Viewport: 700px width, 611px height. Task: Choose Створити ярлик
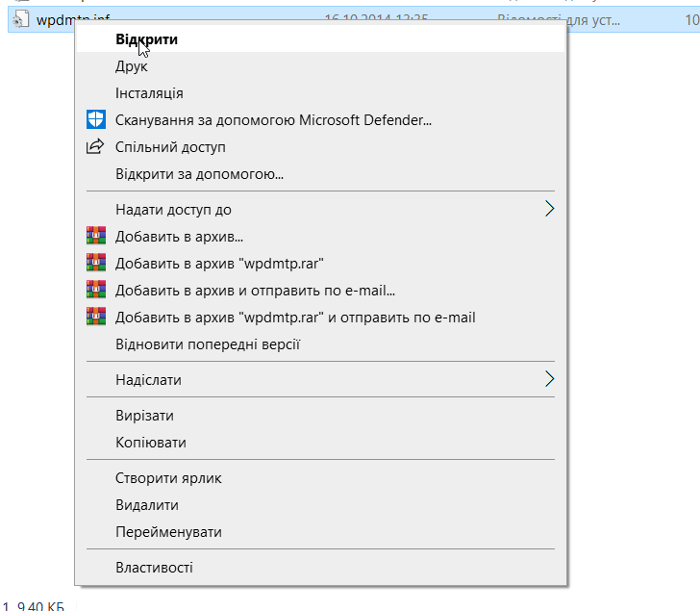(x=320, y=477)
